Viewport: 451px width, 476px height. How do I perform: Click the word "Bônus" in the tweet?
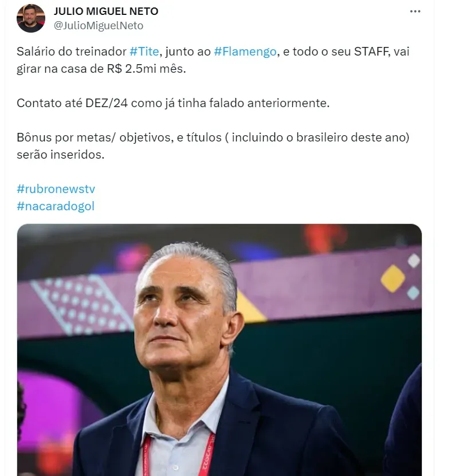pos(33,138)
